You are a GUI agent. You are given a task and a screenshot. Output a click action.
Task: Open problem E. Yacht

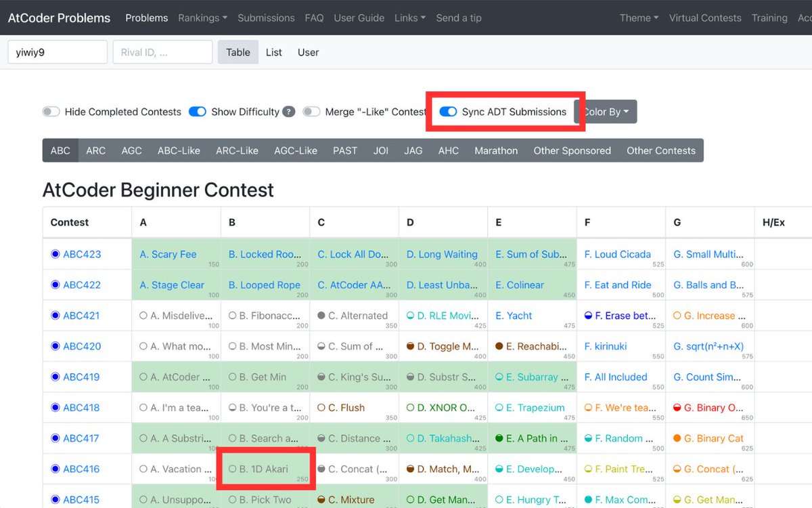[514, 316]
